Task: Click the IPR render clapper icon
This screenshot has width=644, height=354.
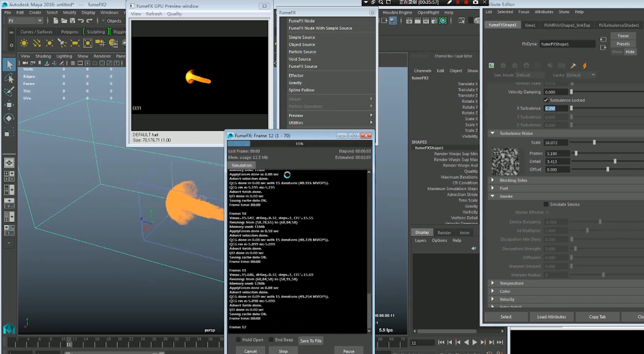Action: pyautogui.click(x=426, y=21)
